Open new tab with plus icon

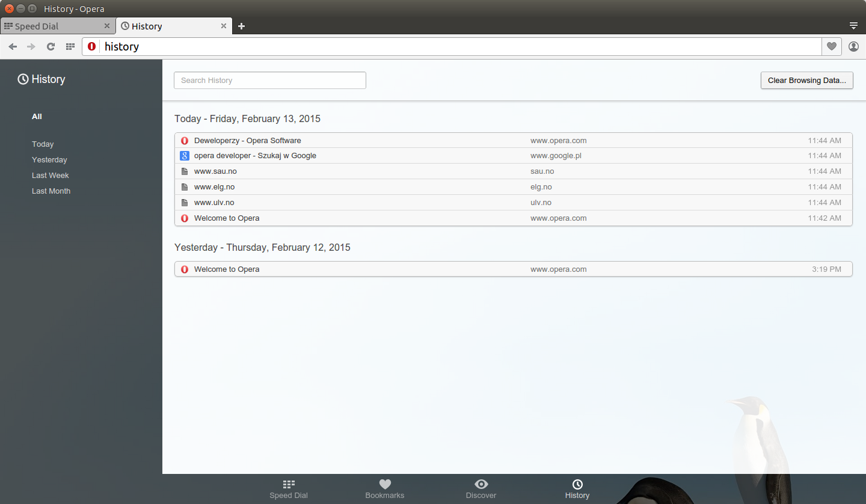click(x=241, y=26)
